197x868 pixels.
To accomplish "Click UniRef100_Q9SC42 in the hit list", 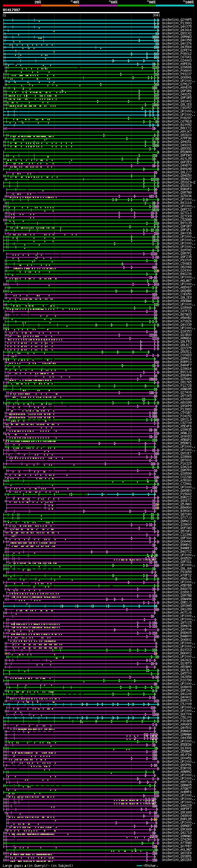I will click(x=177, y=33).
